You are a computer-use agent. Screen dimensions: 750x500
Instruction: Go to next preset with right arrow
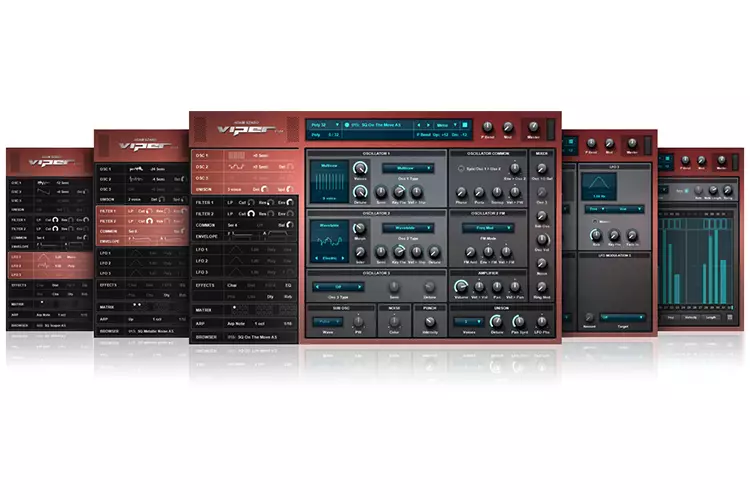(x=428, y=125)
